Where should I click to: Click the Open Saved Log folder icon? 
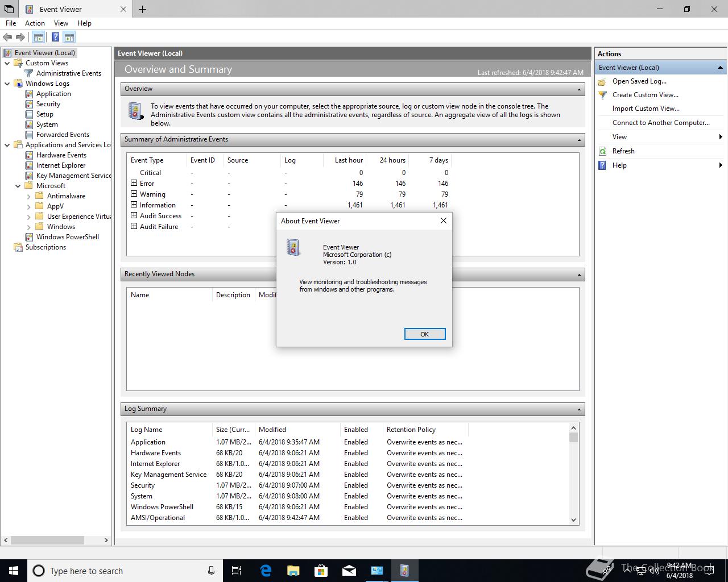tap(602, 81)
